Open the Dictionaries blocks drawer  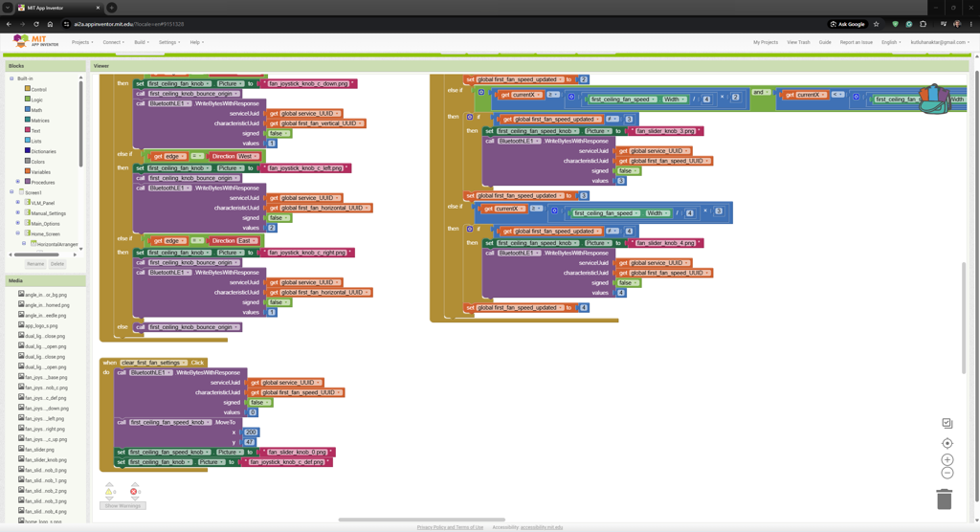tap(40, 151)
